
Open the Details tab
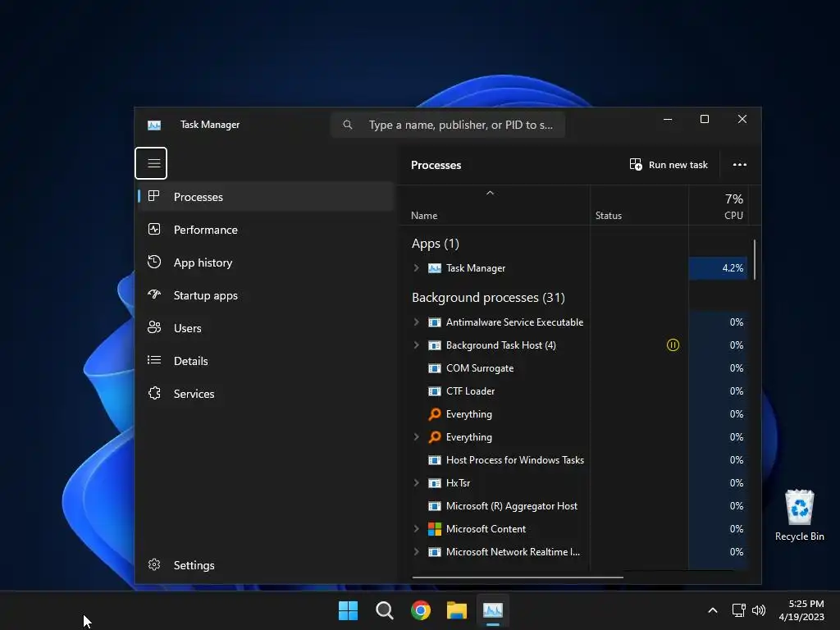(266, 361)
